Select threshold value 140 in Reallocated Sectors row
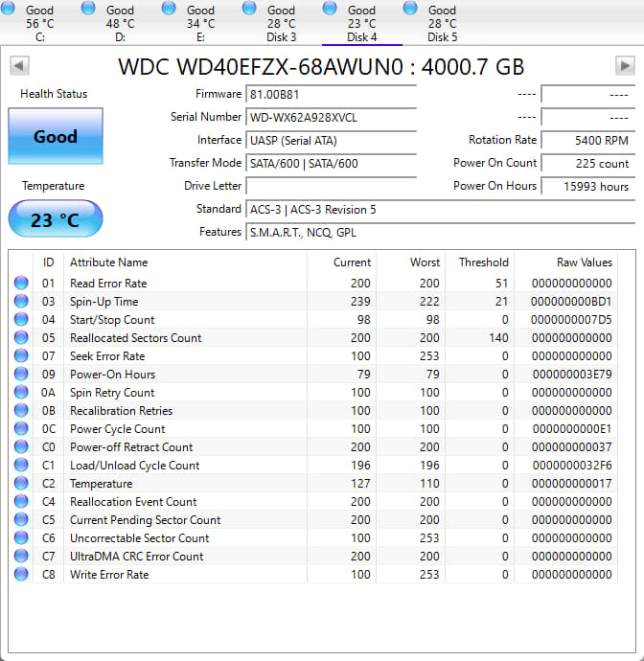 click(x=498, y=337)
